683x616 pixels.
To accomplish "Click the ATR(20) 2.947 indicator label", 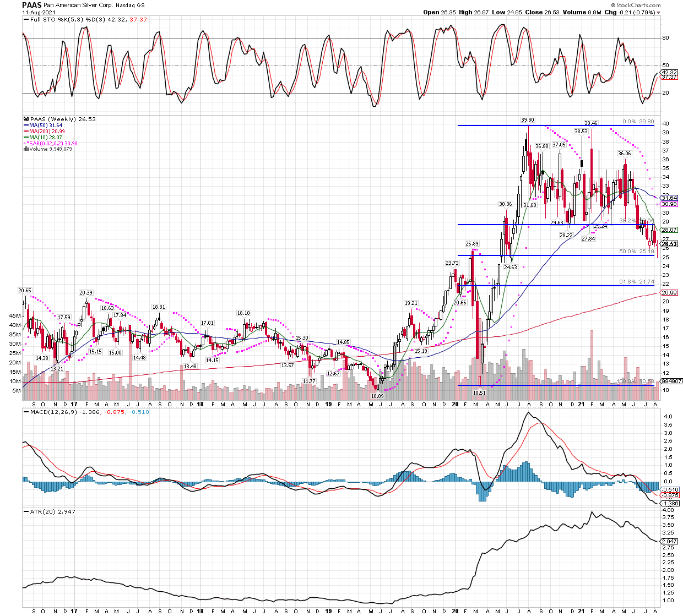I will (x=53, y=512).
